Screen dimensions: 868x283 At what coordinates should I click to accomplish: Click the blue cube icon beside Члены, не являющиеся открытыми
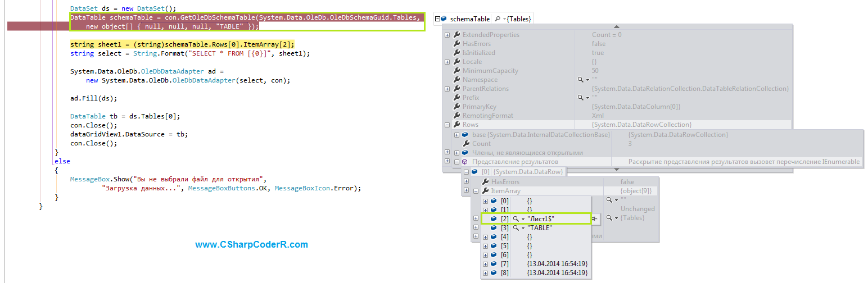[465, 153]
